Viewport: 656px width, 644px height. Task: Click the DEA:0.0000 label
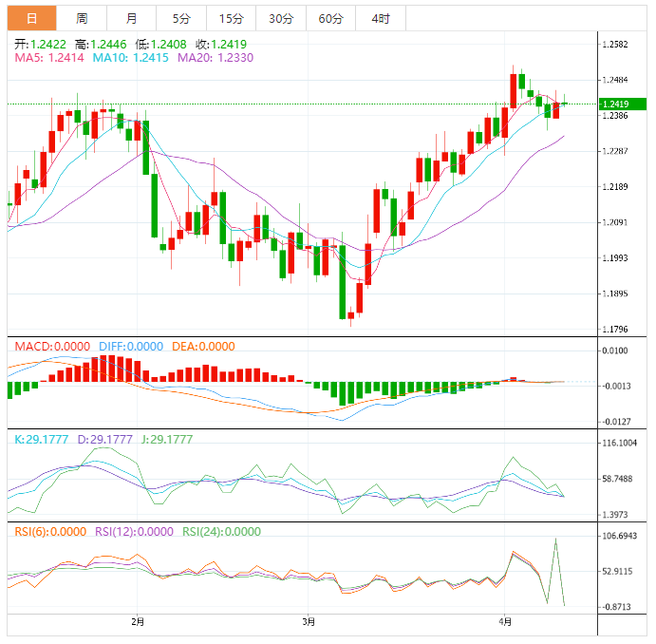point(203,347)
